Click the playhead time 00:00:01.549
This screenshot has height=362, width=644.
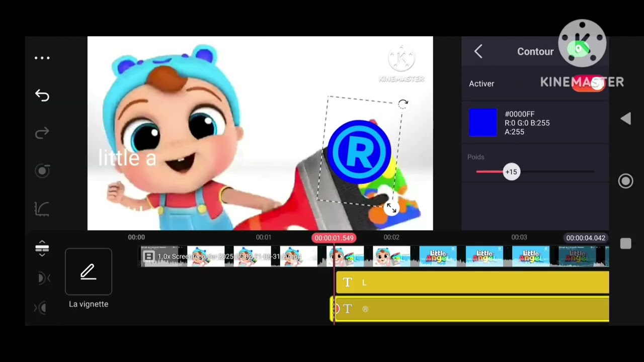pos(334,238)
